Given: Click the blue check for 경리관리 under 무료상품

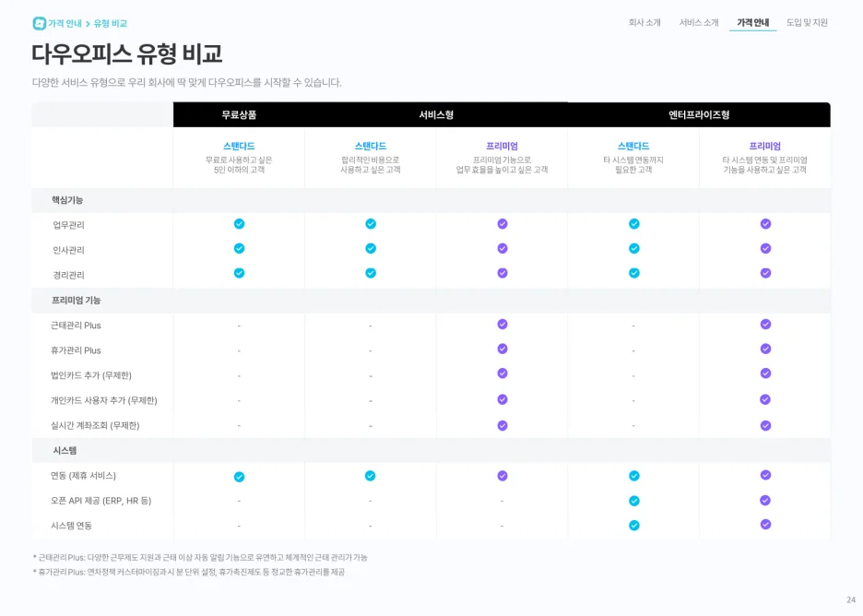Looking at the screenshot, I should (x=240, y=273).
